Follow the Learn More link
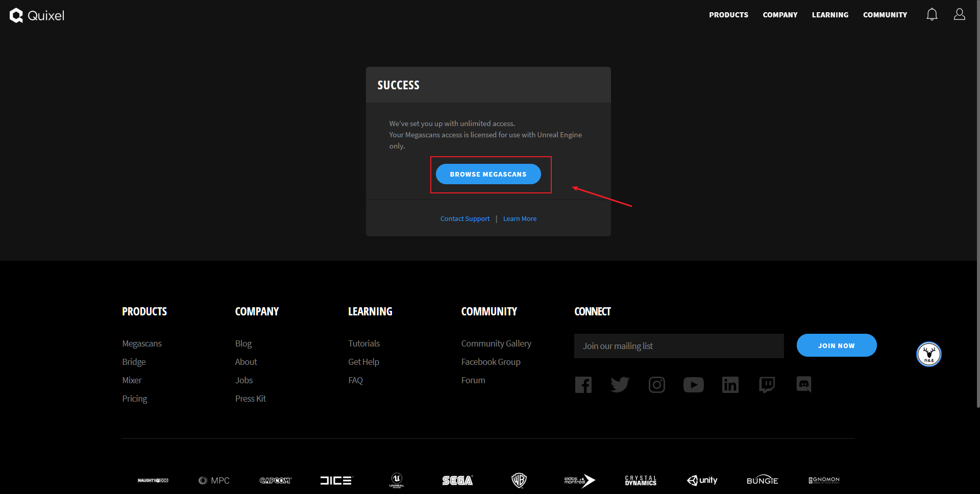The height and width of the screenshot is (494, 980). click(x=520, y=218)
